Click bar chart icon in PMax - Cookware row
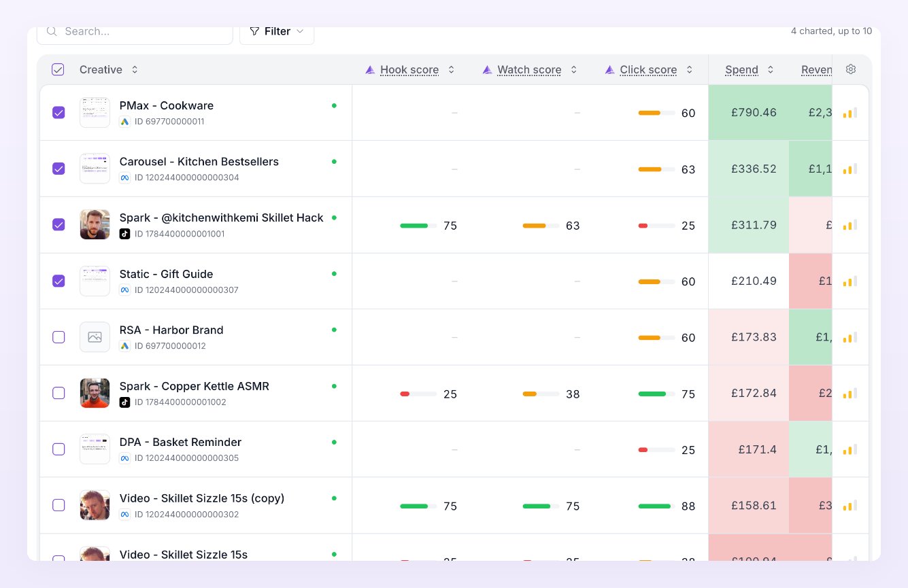The image size is (908, 588). (850, 113)
